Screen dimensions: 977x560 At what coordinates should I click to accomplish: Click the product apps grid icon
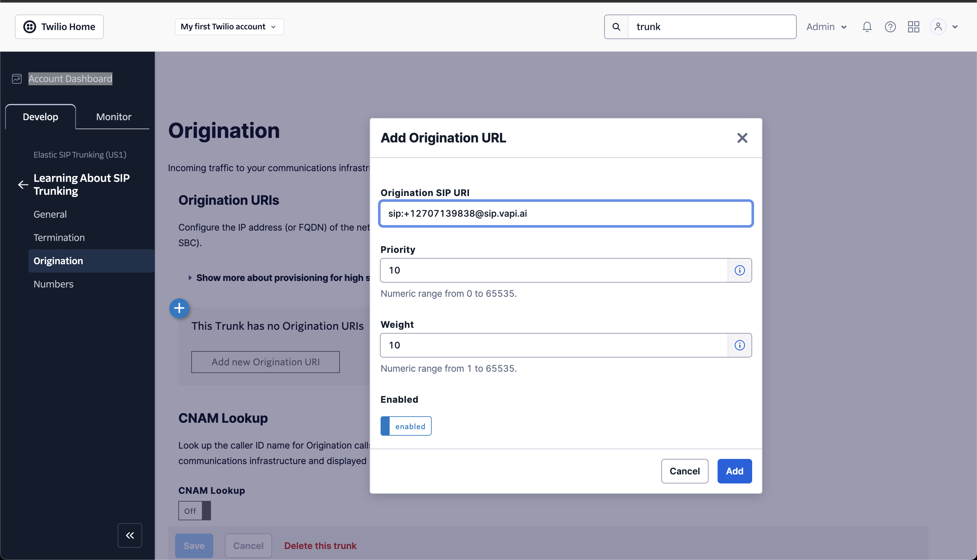(914, 26)
